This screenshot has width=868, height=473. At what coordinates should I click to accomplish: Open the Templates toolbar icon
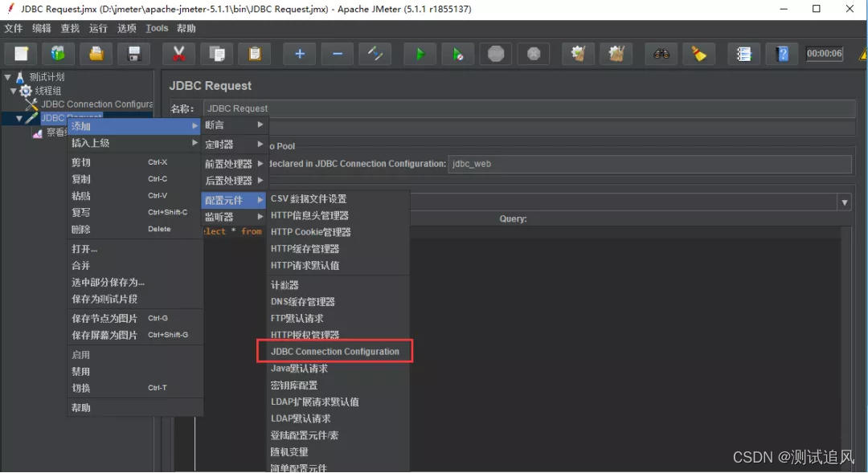[x=58, y=54]
